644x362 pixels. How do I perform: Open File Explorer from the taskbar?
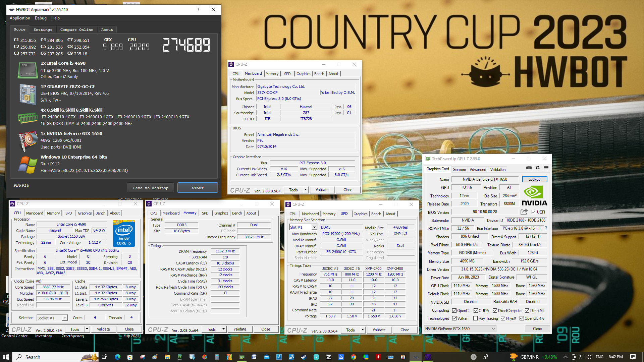167,357
